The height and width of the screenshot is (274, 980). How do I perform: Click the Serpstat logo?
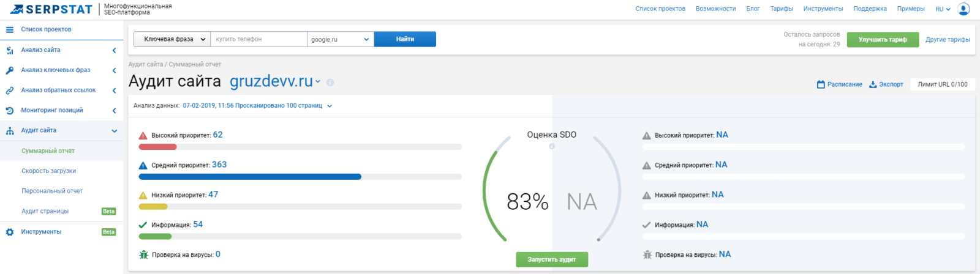tap(51, 9)
